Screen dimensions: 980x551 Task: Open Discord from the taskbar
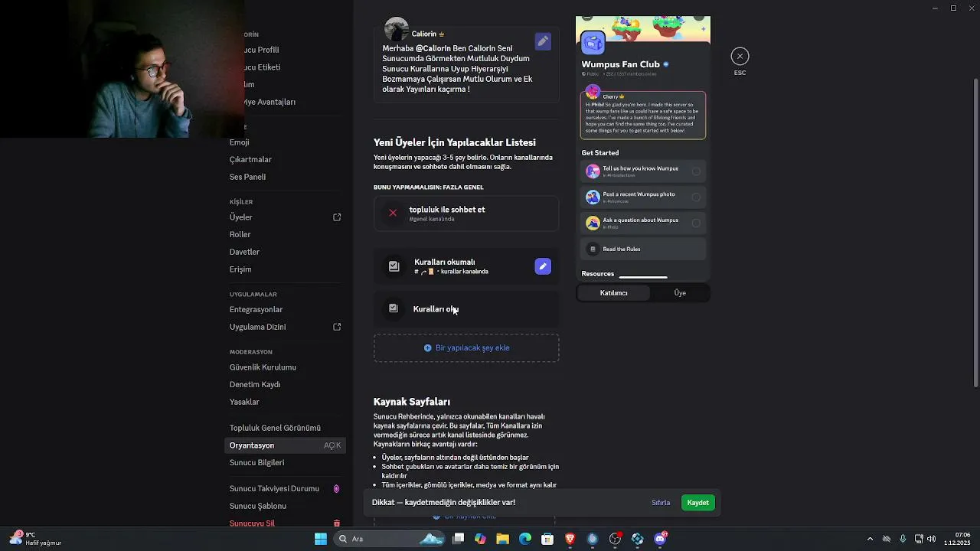tap(660, 539)
